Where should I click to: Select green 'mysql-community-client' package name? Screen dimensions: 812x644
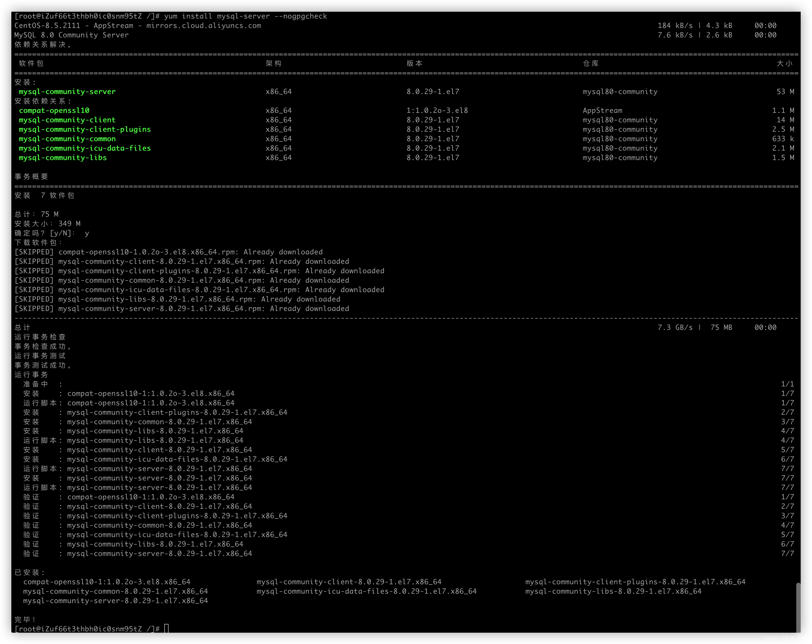(x=67, y=120)
